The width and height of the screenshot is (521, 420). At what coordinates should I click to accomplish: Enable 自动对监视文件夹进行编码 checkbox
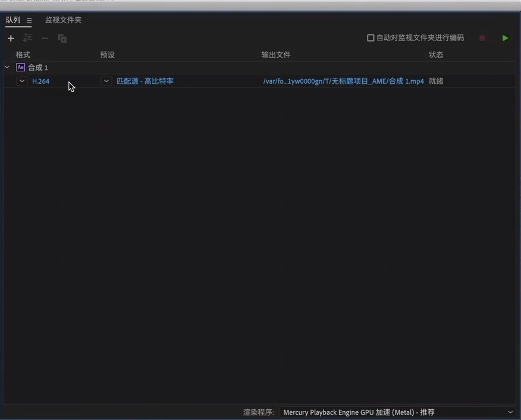[x=370, y=38]
